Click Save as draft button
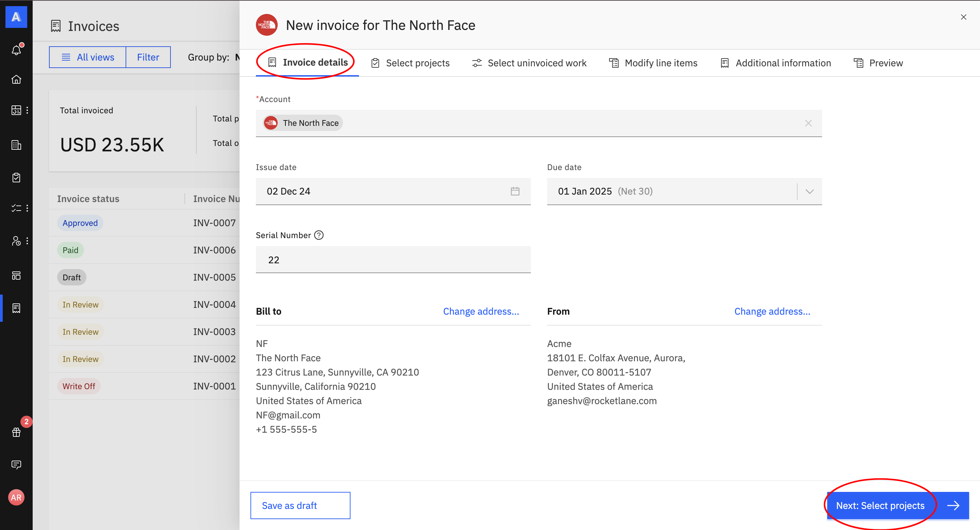 (300, 506)
